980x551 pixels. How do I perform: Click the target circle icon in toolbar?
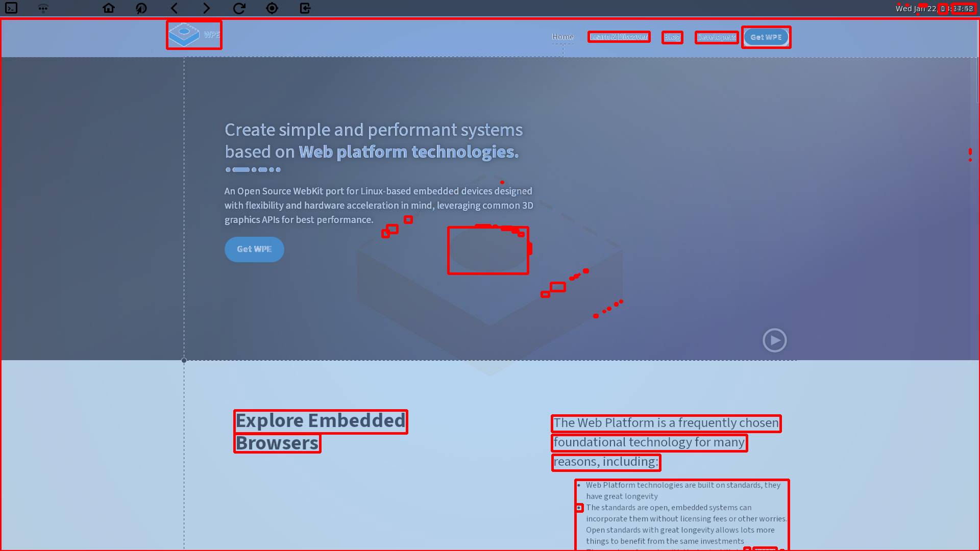pos(272,8)
